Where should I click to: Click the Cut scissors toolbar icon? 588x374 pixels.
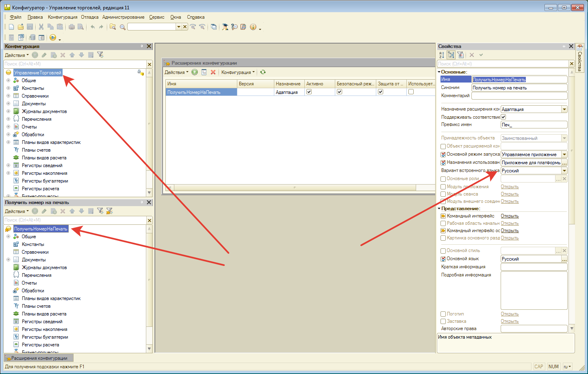[x=41, y=27]
